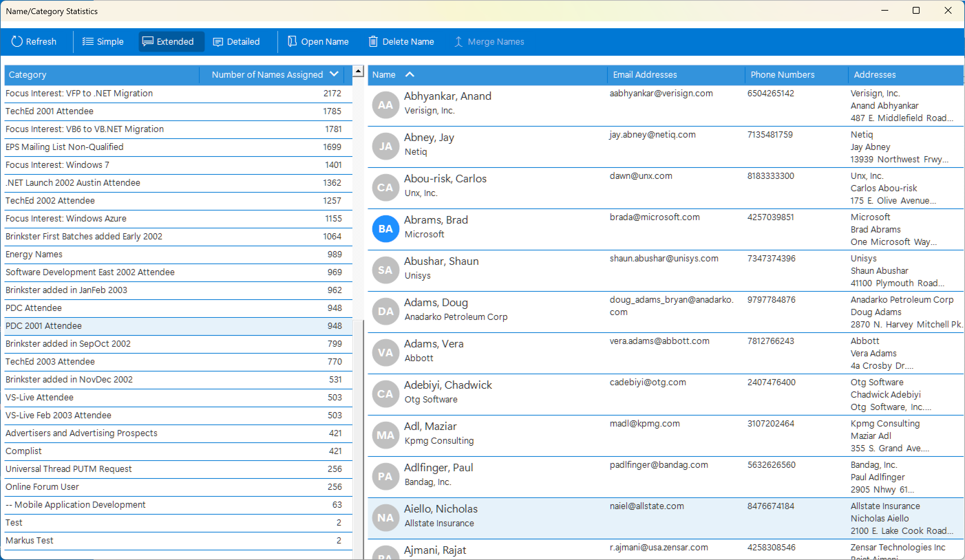Select 'Brinkster First Batches added Early 2002'
This screenshot has width=965, height=560.
click(x=178, y=237)
